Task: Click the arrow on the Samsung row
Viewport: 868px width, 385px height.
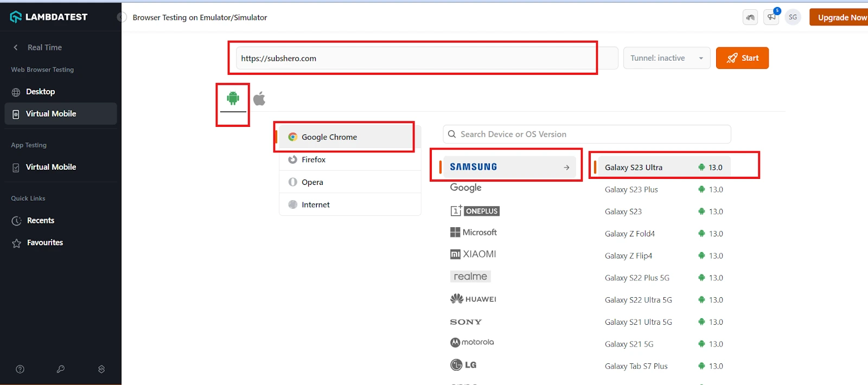Action: tap(566, 168)
